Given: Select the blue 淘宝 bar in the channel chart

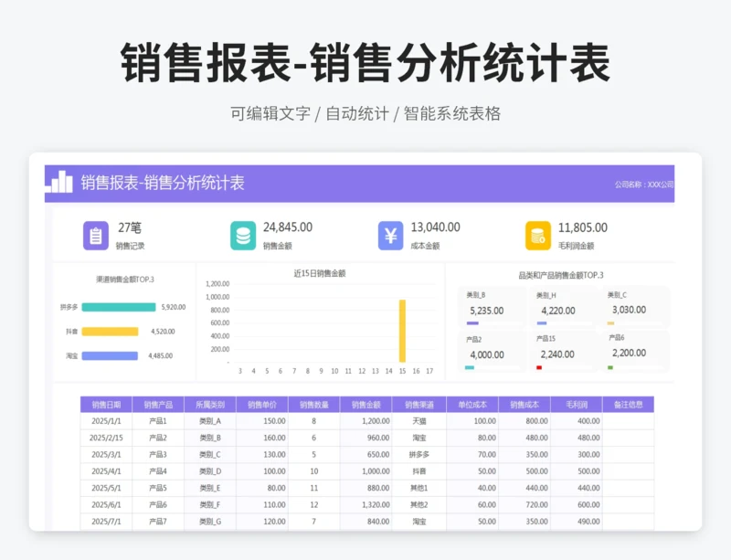Looking at the screenshot, I should pos(110,355).
